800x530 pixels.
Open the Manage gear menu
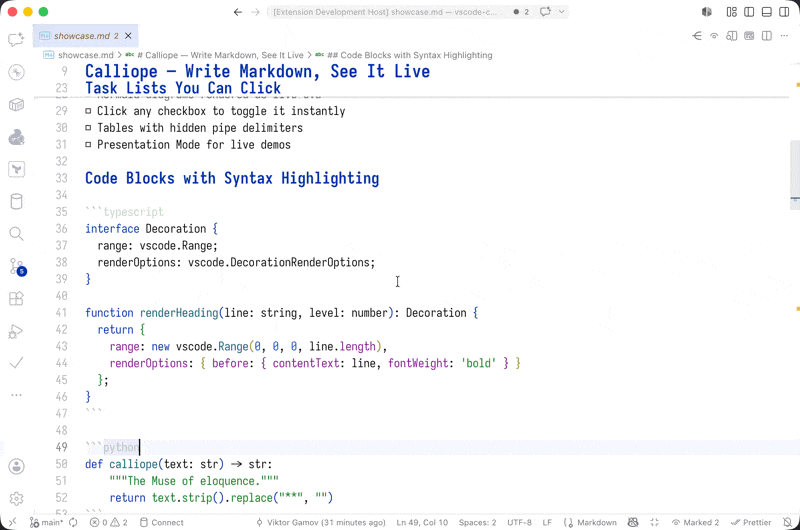[x=16, y=498]
